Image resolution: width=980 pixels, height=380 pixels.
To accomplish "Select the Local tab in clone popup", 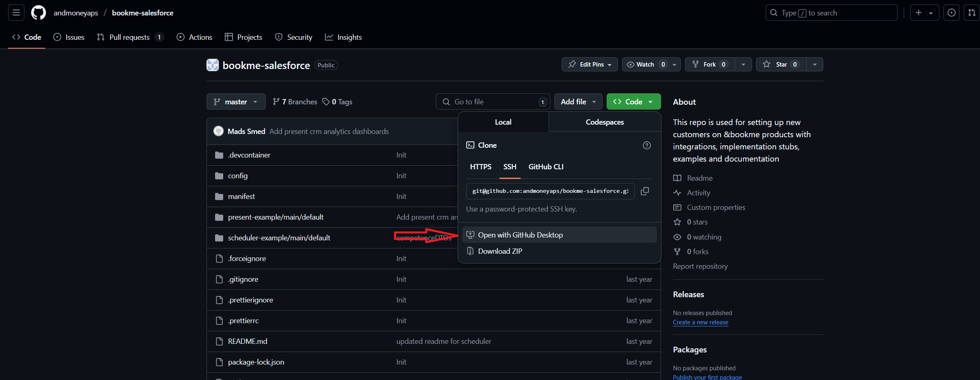I will [x=503, y=122].
